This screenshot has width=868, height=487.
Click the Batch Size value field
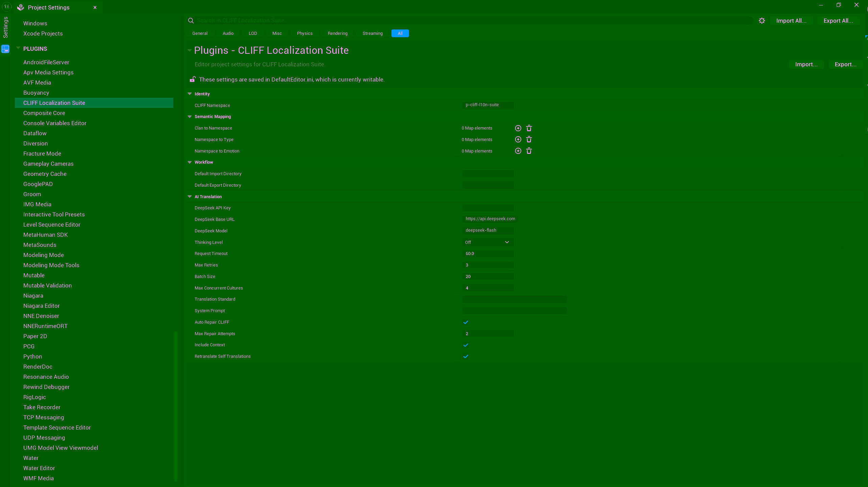pos(488,277)
